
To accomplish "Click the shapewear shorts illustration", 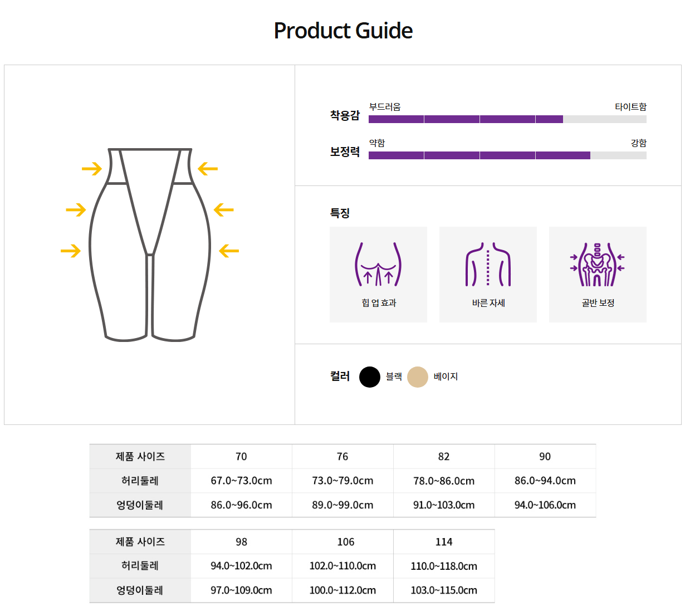I will pos(150,244).
